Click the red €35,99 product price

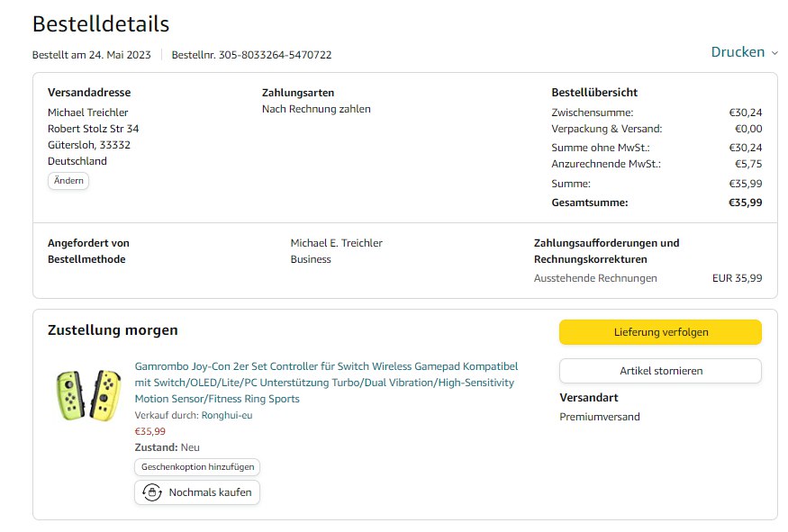[x=149, y=431]
